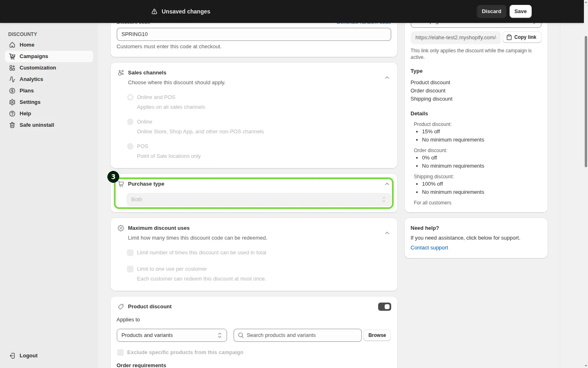Click the 'For all customers' text
Screen dimensions: 588x368
point(432,203)
